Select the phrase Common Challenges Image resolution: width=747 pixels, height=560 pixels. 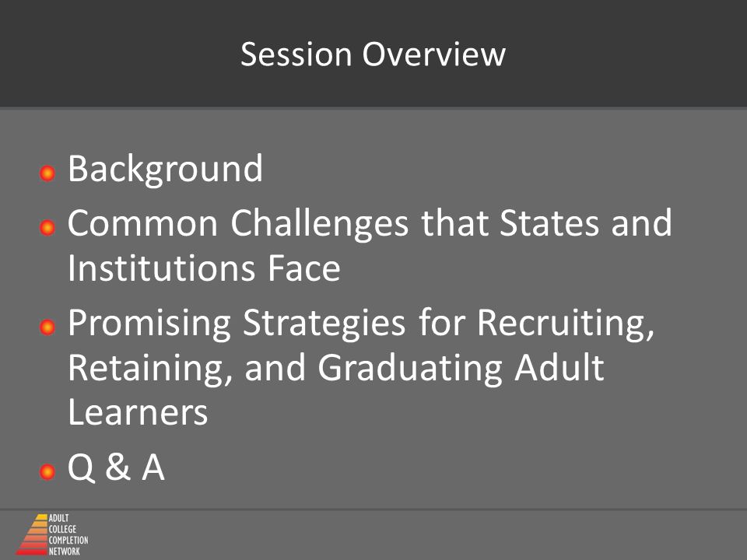pyautogui.click(x=238, y=224)
